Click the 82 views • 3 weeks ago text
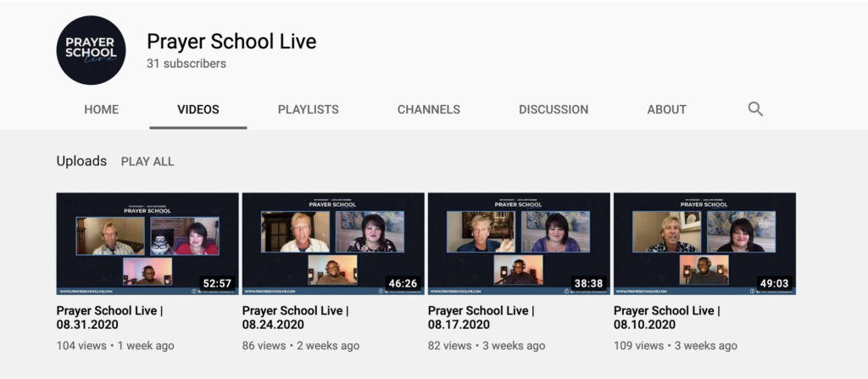 487,346
